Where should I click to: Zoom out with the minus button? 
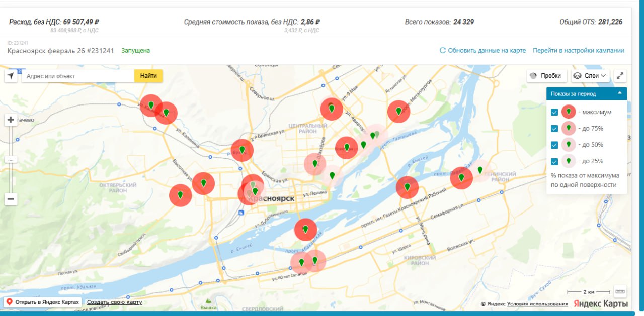(11, 199)
